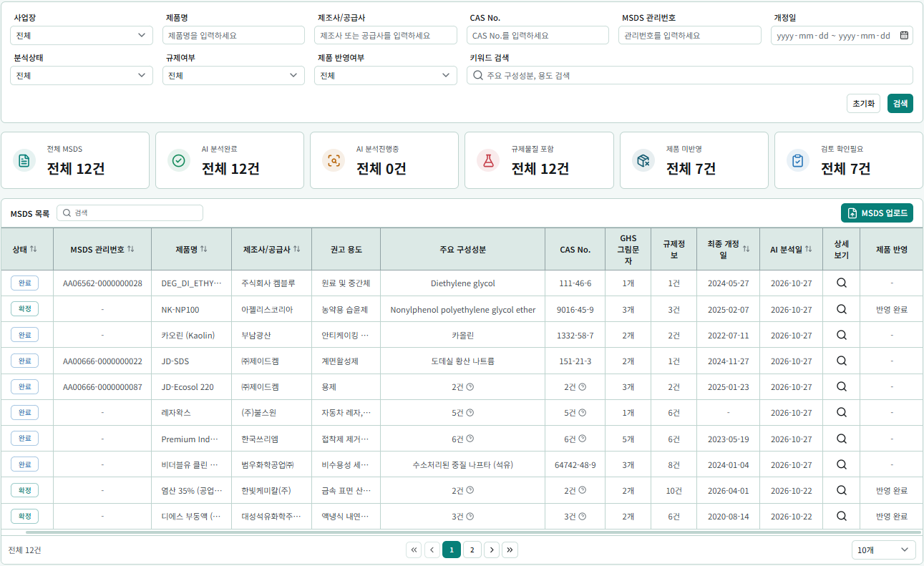
Task: Focus the 키워드 검색 input field
Action: click(x=690, y=75)
